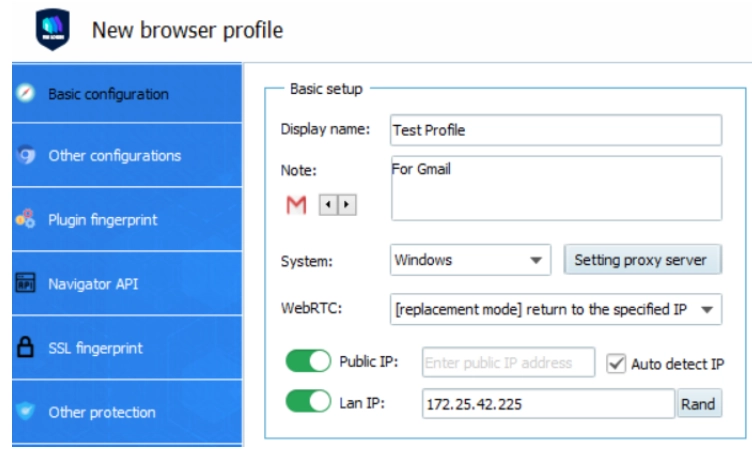
Task: Select previous profile icon with left arrow
Action: (329, 205)
